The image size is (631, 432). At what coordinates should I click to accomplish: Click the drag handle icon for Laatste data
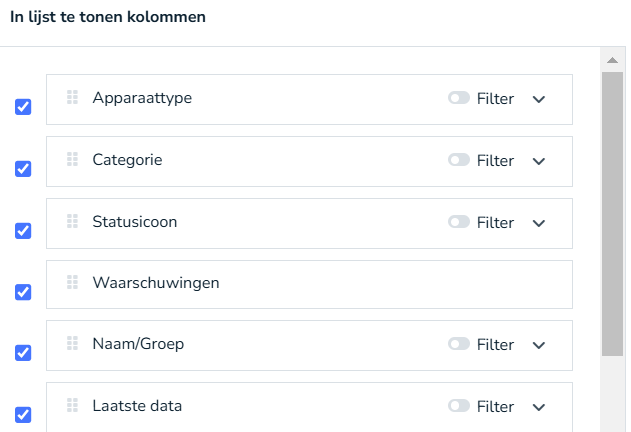[x=72, y=405]
